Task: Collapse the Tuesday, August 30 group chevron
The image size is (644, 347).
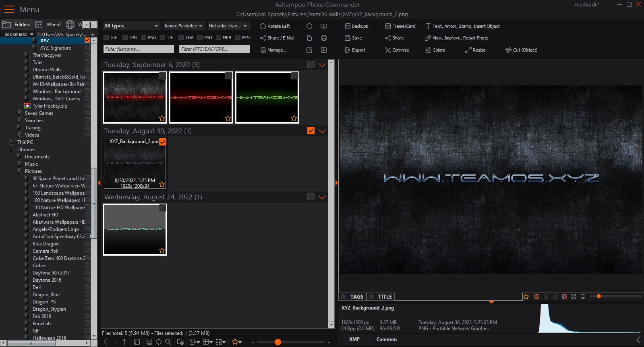Action: (x=322, y=131)
